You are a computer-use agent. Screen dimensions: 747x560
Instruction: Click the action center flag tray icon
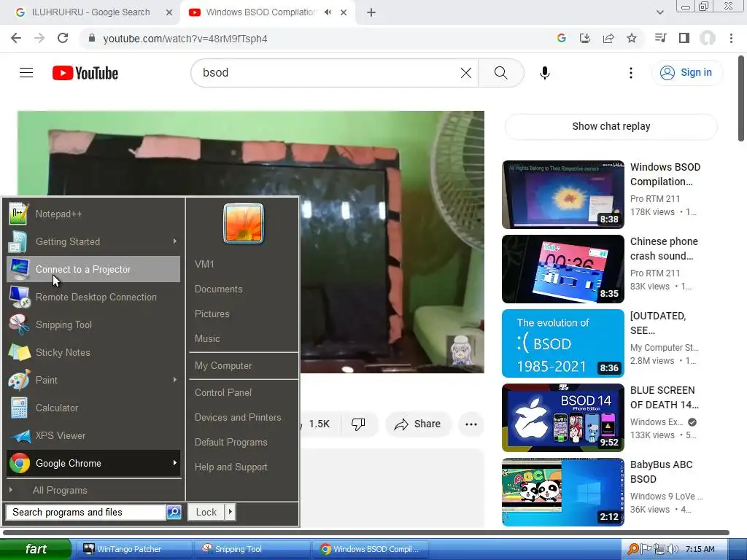pos(646,549)
